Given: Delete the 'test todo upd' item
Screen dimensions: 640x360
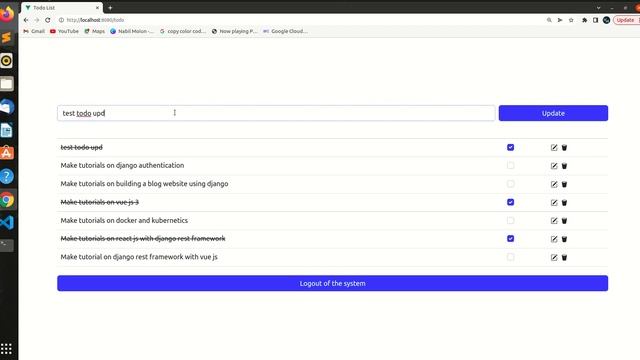Looking at the screenshot, I should tap(564, 147).
